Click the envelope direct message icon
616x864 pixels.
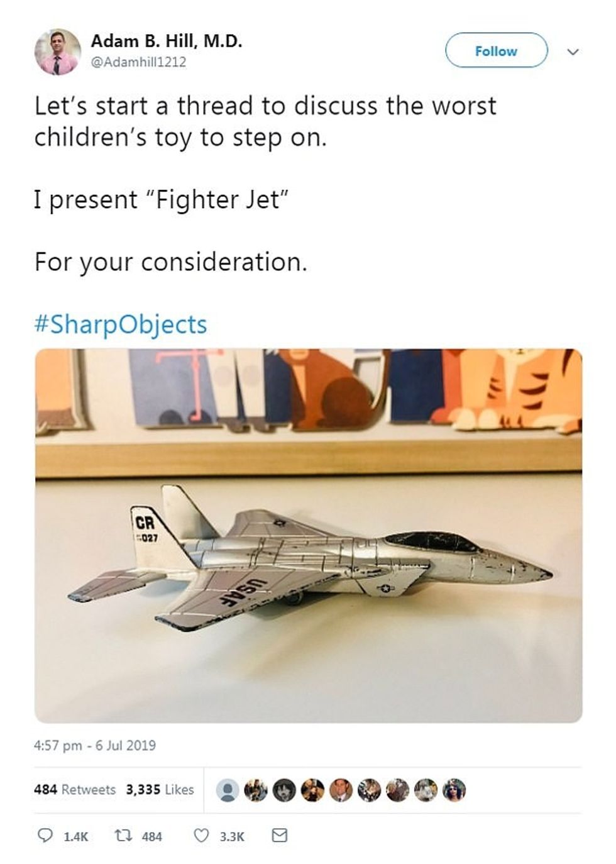coord(279,836)
